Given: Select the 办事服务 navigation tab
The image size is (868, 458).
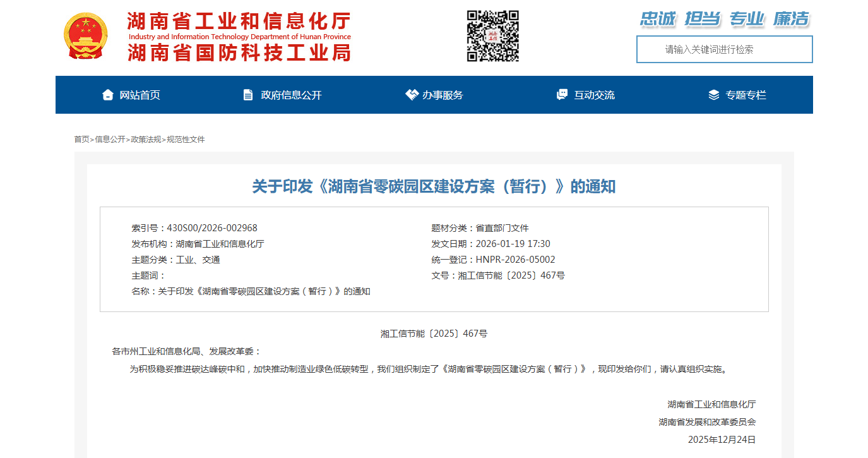Looking at the screenshot, I should 443,95.
